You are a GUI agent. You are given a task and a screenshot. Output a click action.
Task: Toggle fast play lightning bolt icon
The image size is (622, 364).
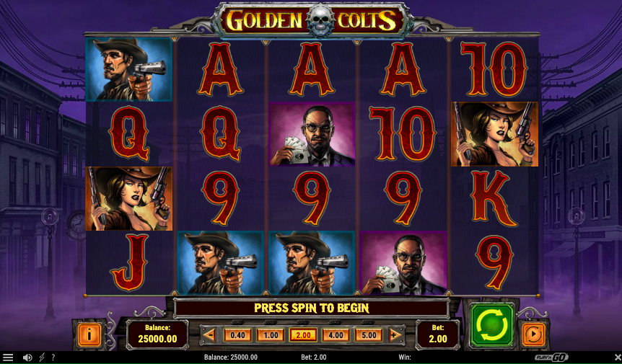coord(42,358)
